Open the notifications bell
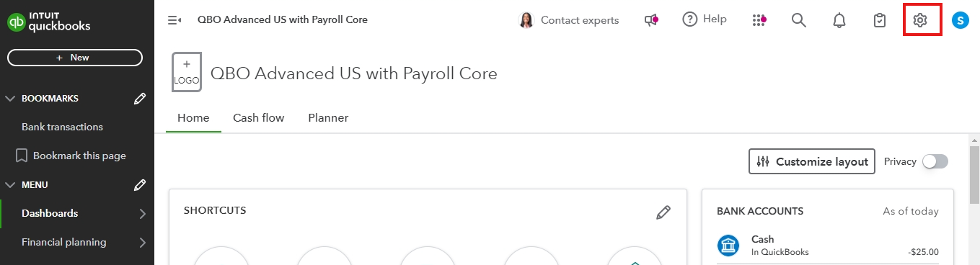This screenshot has width=980, height=265. 839,20
